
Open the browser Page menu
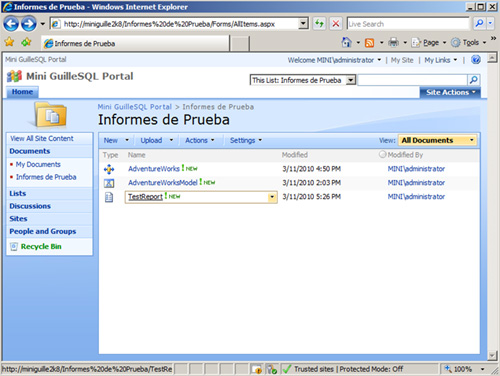[x=429, y=43]
